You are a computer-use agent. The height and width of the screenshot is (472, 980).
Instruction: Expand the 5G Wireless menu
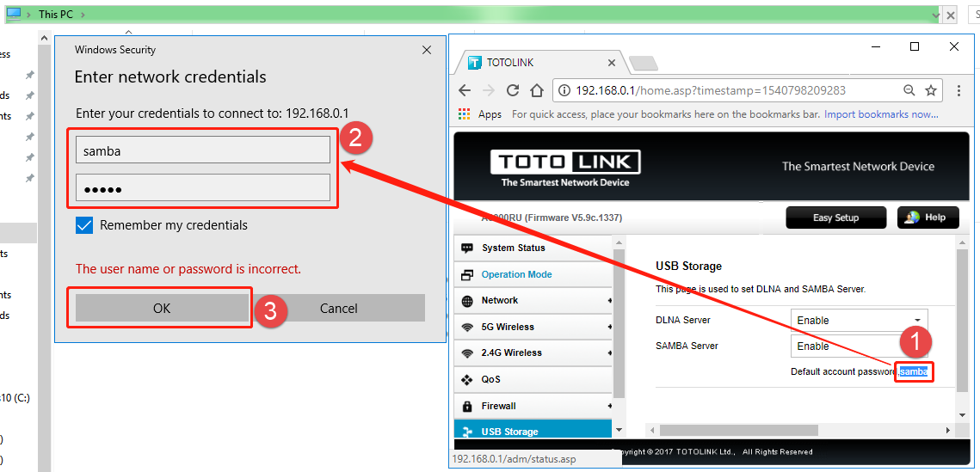tap(533, 327)
